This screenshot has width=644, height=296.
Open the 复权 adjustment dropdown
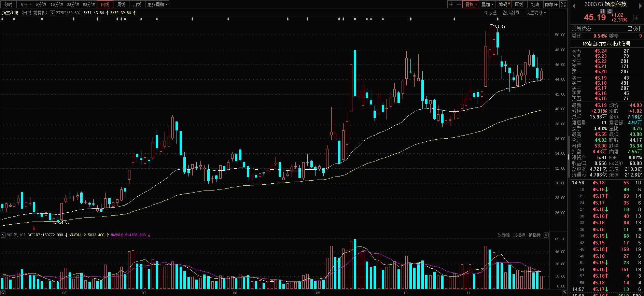[x=471, y=4]
